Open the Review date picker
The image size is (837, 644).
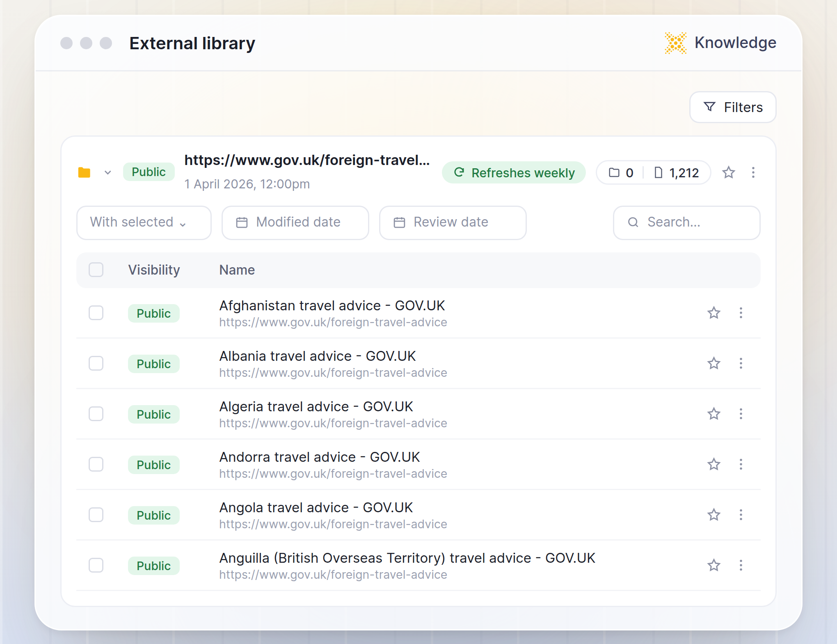[x=453, y=222]
